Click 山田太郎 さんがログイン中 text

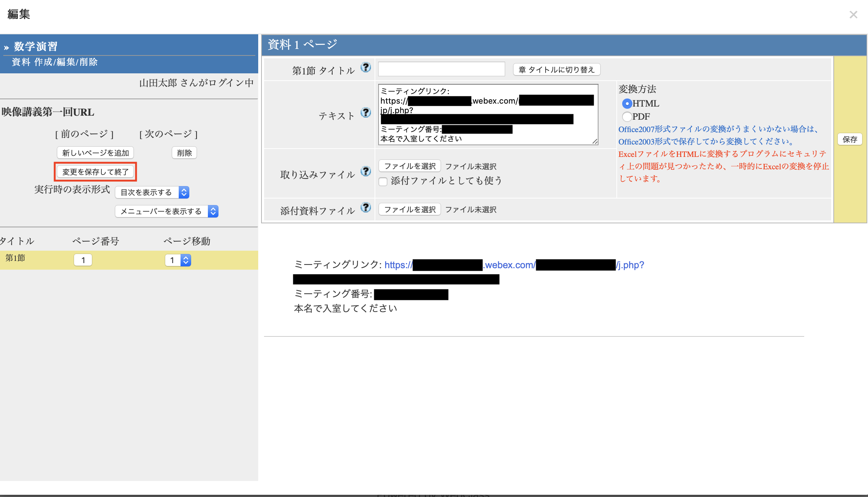[197, 83]
